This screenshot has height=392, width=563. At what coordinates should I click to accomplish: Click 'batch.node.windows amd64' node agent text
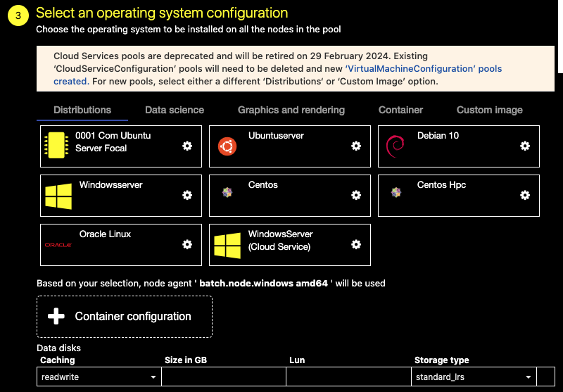263,283
